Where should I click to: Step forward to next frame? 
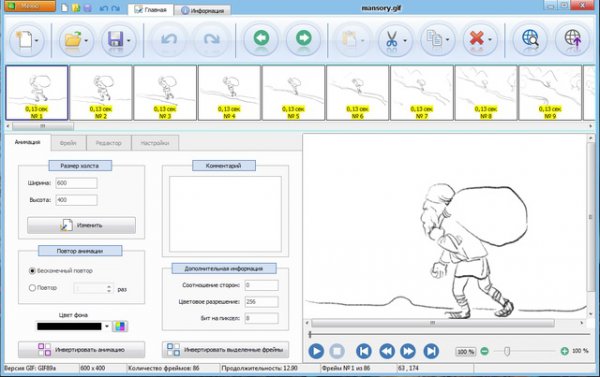pyautogui.click(x=408, y=351)
